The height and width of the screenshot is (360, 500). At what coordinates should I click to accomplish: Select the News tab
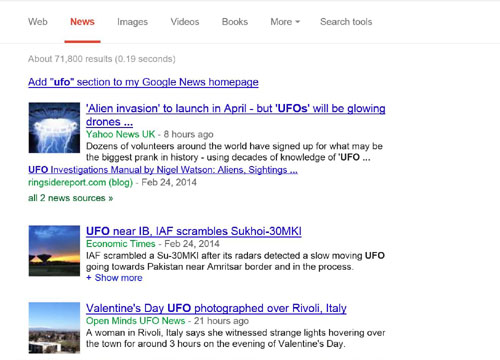click(82, 22)
